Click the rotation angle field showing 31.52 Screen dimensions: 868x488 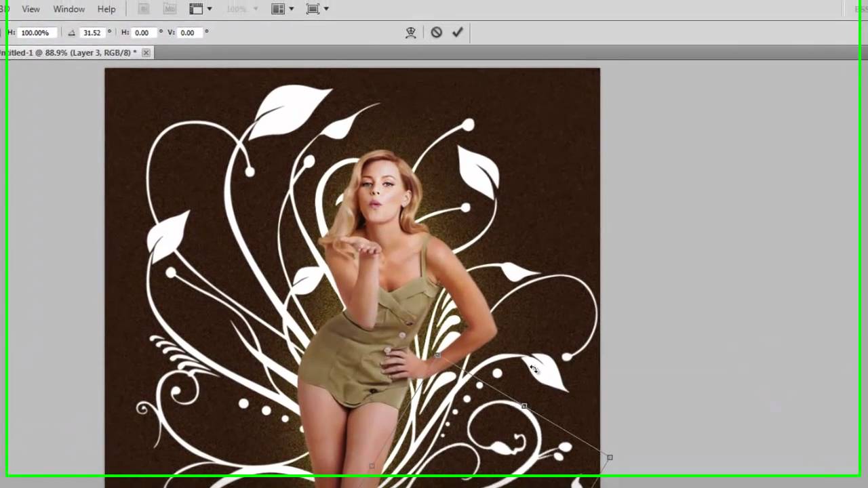pos(92,33)
